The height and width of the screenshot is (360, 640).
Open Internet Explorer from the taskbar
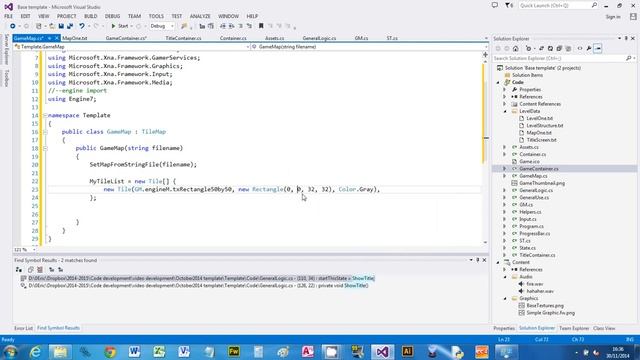pyautogui.click(x=35, y=352)
